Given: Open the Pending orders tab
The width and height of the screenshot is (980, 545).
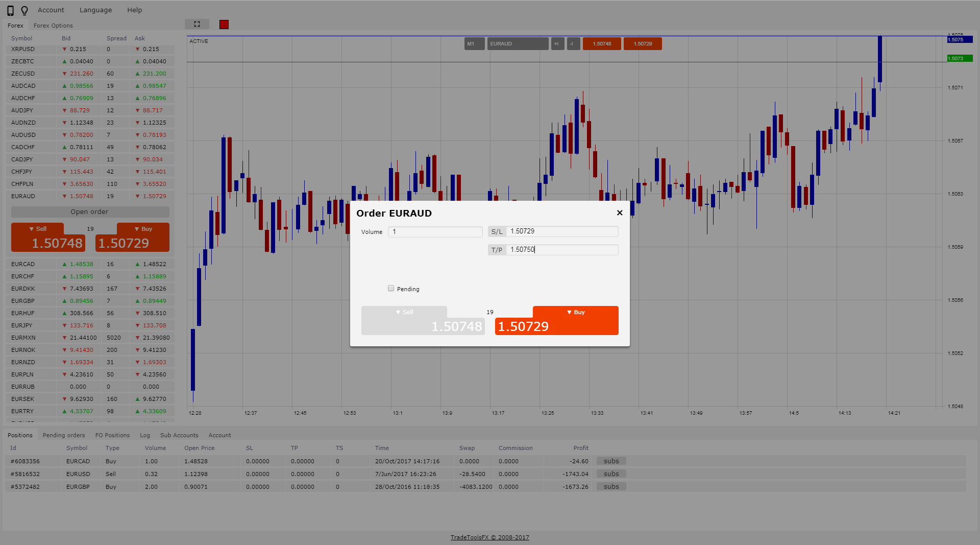Looking at the screenshot, I should pos(64,435).
